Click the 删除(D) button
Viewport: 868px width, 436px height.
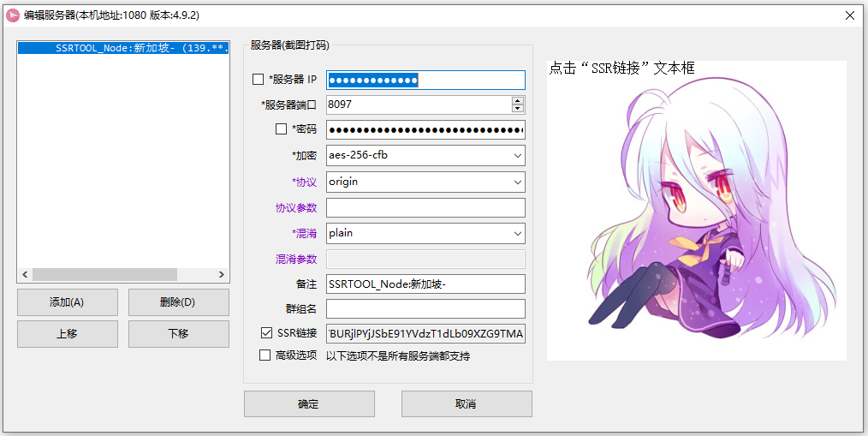click(x=179, y=302)
